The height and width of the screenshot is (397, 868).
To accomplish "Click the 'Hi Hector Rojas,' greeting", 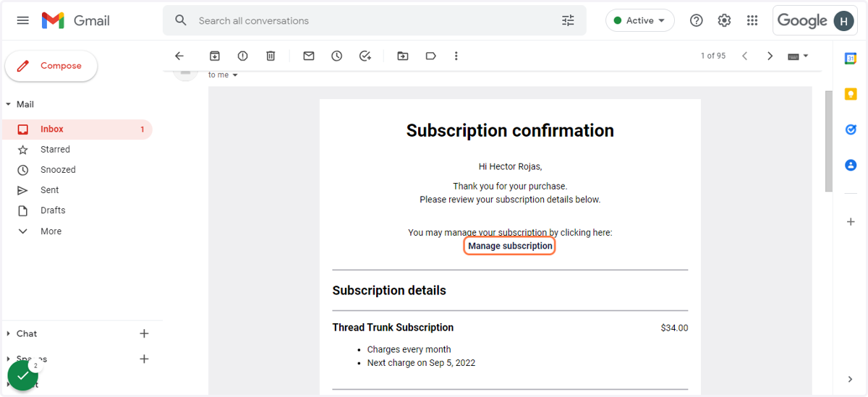I will tap(510, 166).
